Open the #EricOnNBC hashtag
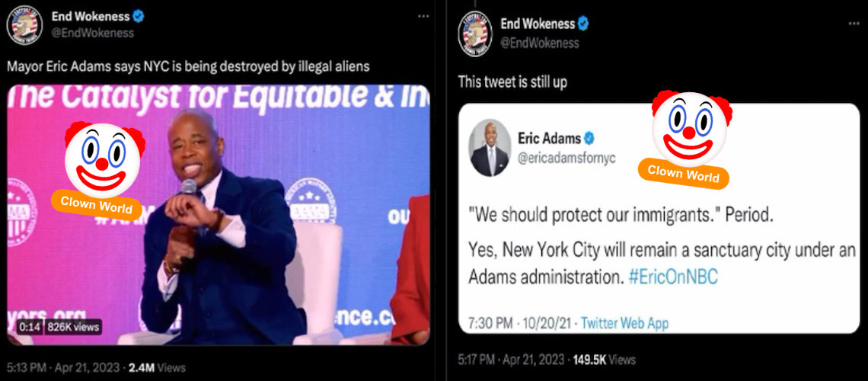 click(x=673, y=277)
